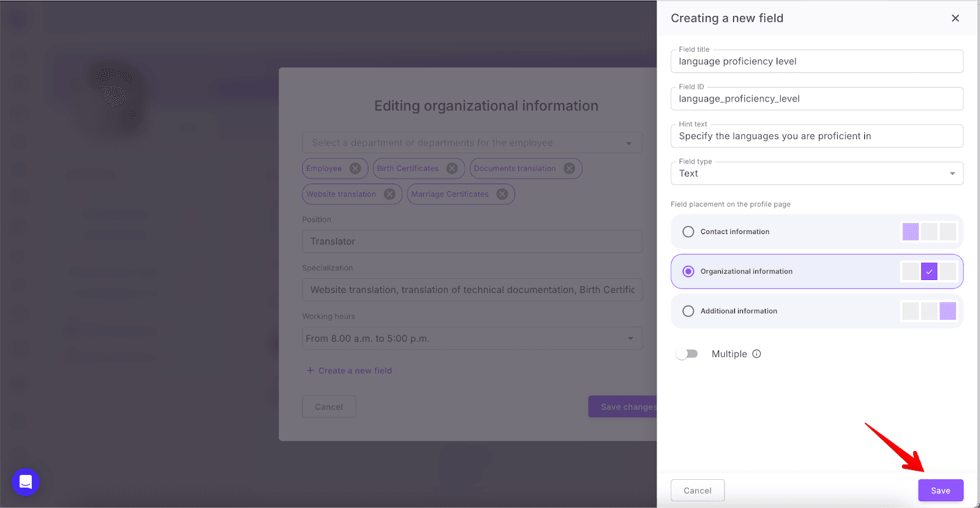
Task: Expand the department selection dropdown
Action: click(628, 143)
